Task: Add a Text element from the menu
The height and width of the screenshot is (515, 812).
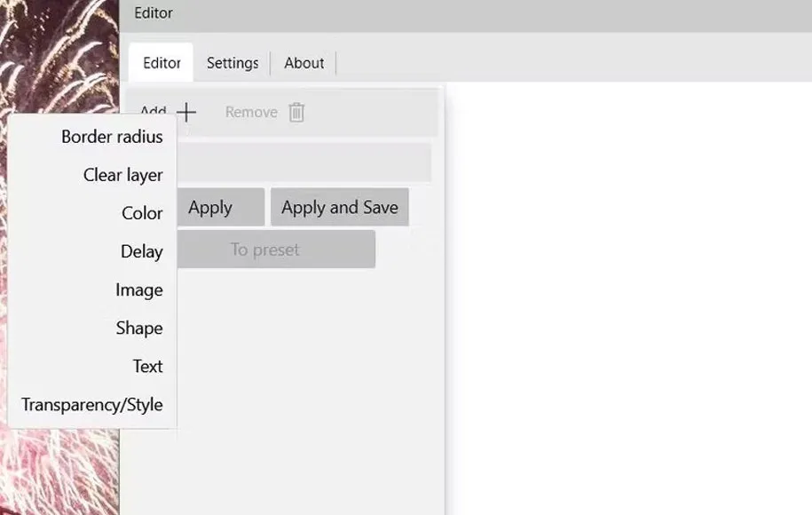Action: pos(147,366)
